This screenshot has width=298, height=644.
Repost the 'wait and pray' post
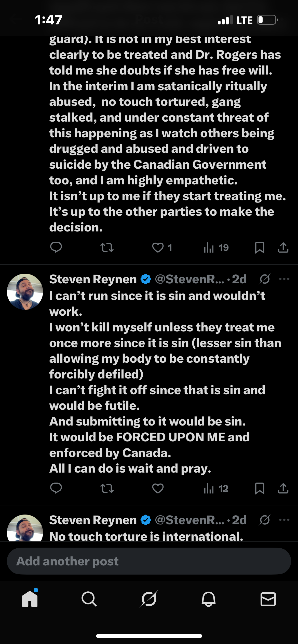107,488
